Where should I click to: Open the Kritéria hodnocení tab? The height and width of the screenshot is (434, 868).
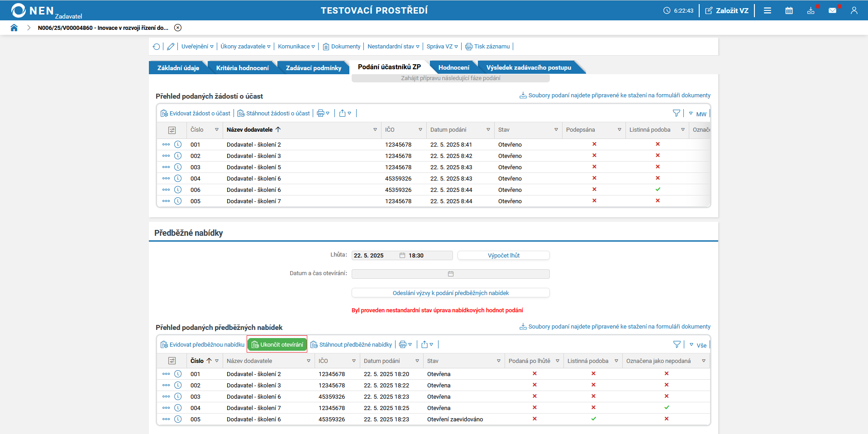(242, 68)
